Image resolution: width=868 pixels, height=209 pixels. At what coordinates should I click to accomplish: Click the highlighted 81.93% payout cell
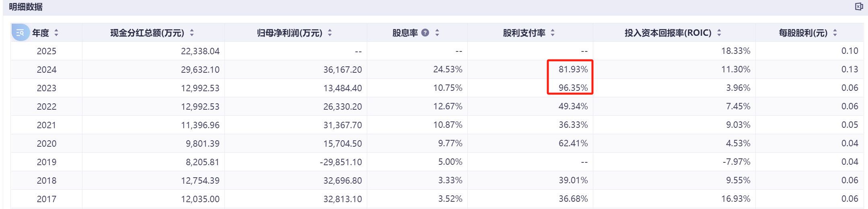point(573,69)
